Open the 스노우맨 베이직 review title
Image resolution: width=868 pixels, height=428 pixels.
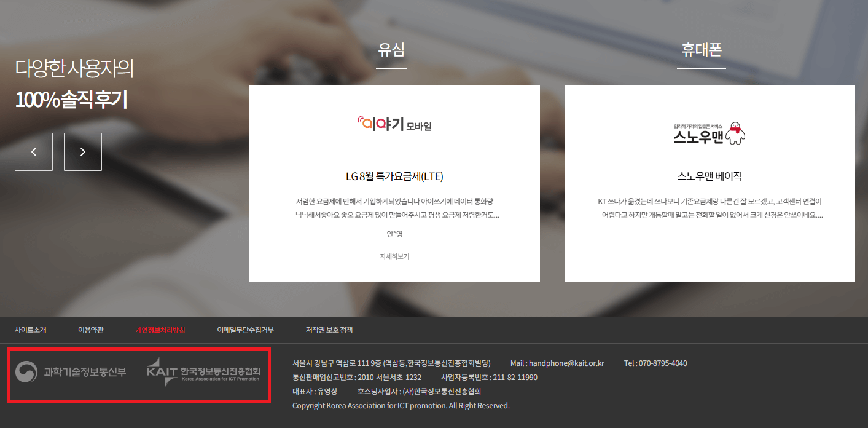[x=710, y=176]
